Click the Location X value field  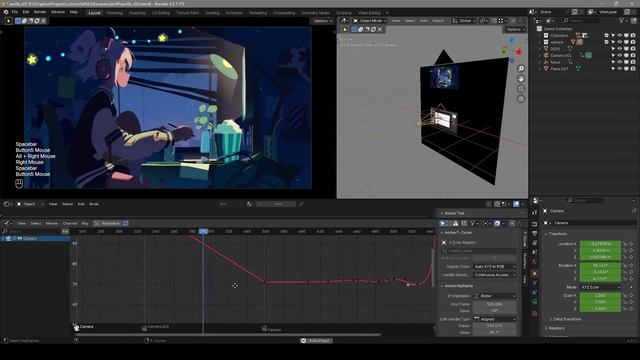pyautogui.click(x=600, y=244)
